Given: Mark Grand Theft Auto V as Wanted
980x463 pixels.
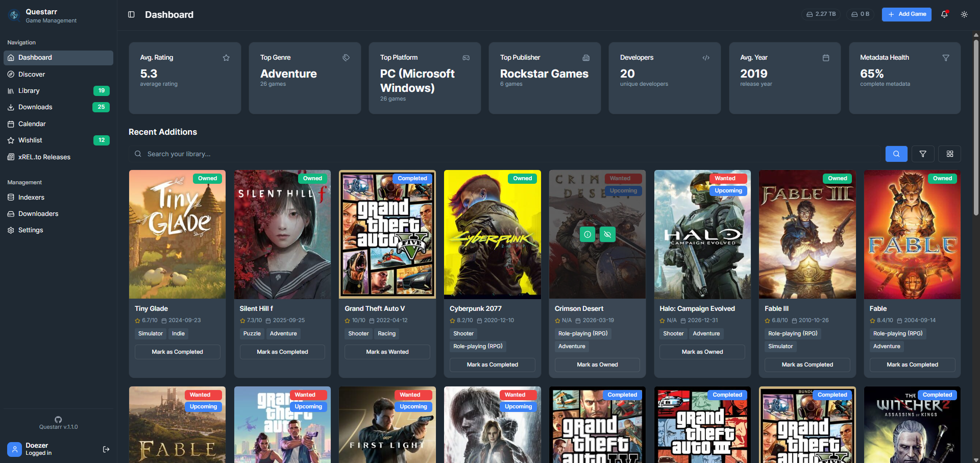Looking at the screenshot, I should (x=387, y=352).
